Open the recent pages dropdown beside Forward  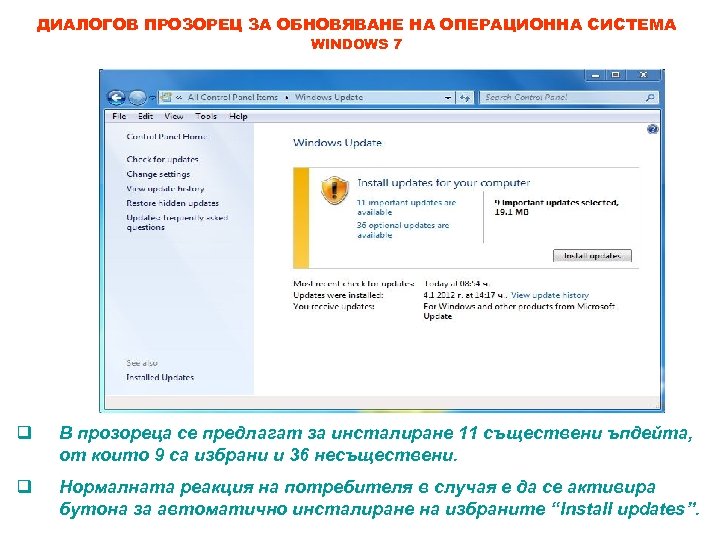(152, 98)
